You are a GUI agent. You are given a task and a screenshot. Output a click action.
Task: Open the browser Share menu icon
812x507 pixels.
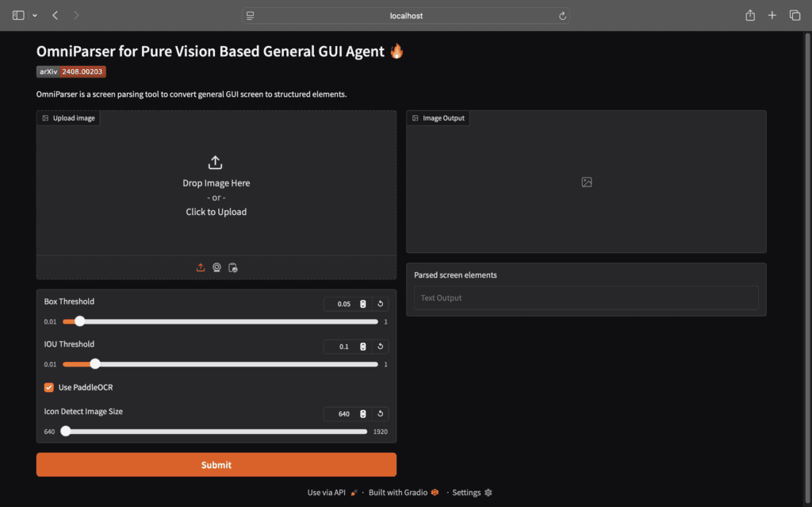[x=750, y=16]
